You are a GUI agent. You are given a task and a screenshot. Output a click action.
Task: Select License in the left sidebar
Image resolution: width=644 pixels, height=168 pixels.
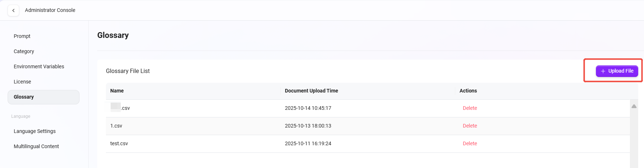click(22, 82)
